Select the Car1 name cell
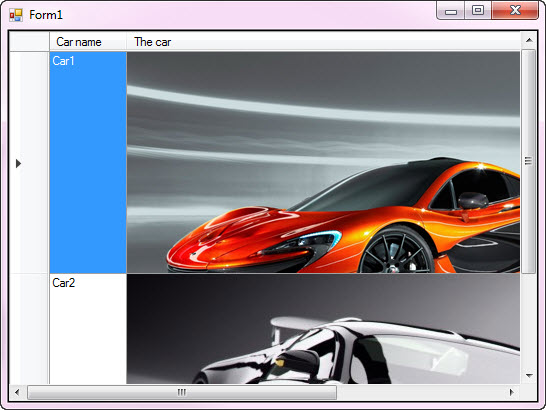Image resolution: width=546 pixels, height=410 pixels. point(88,163)
